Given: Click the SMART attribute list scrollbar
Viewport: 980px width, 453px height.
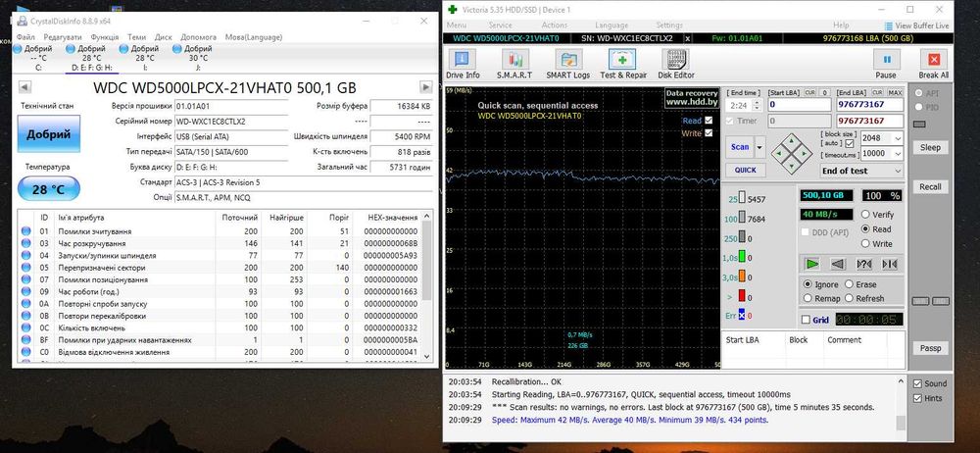Looking at the screenshot, I should 427,285.
